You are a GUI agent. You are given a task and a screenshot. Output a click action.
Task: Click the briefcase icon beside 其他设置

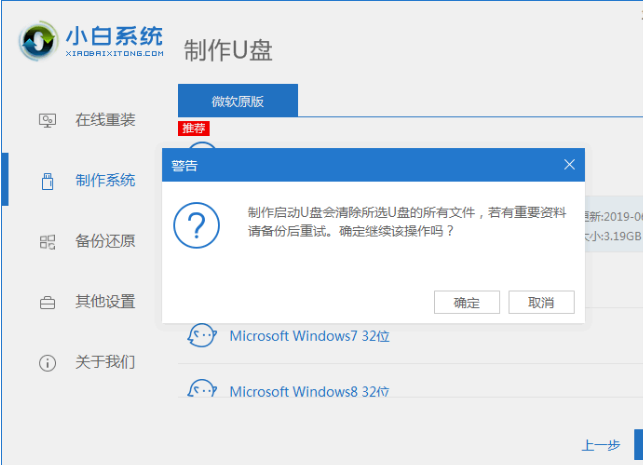point(48,303)
